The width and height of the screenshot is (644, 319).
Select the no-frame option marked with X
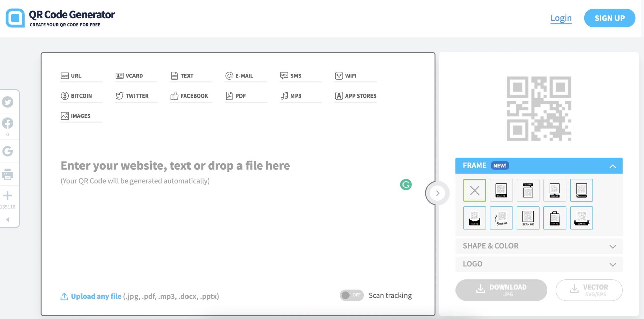(x=474, y=190)
